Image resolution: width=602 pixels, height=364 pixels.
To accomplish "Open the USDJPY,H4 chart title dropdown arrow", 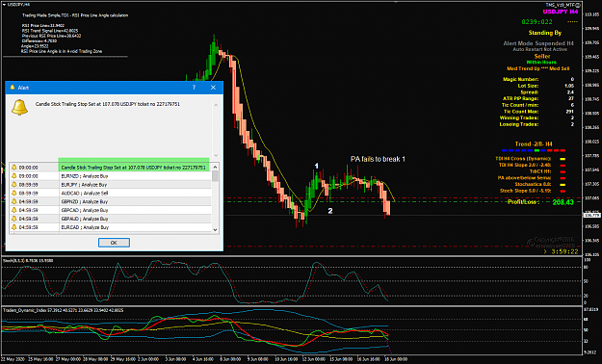I will pyautogui.click(x=4, y=5).
